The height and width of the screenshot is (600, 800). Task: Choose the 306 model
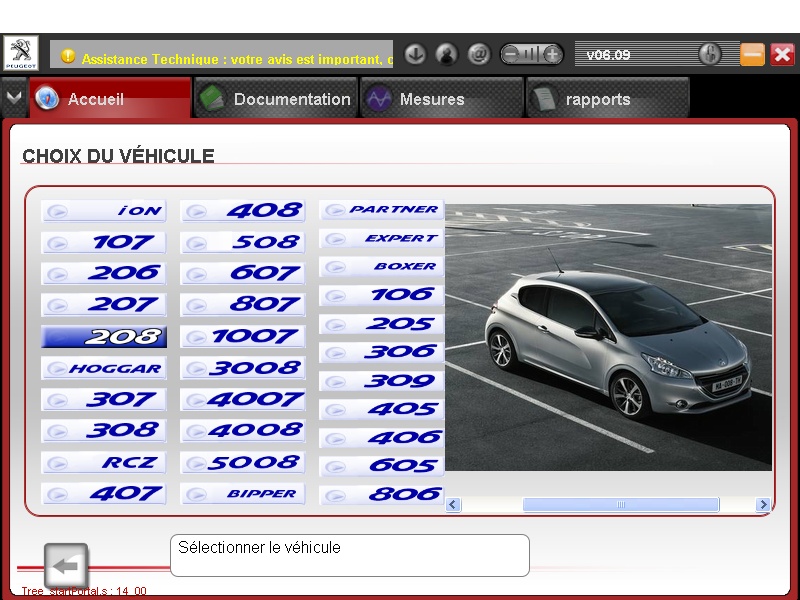tap(382, 352)
